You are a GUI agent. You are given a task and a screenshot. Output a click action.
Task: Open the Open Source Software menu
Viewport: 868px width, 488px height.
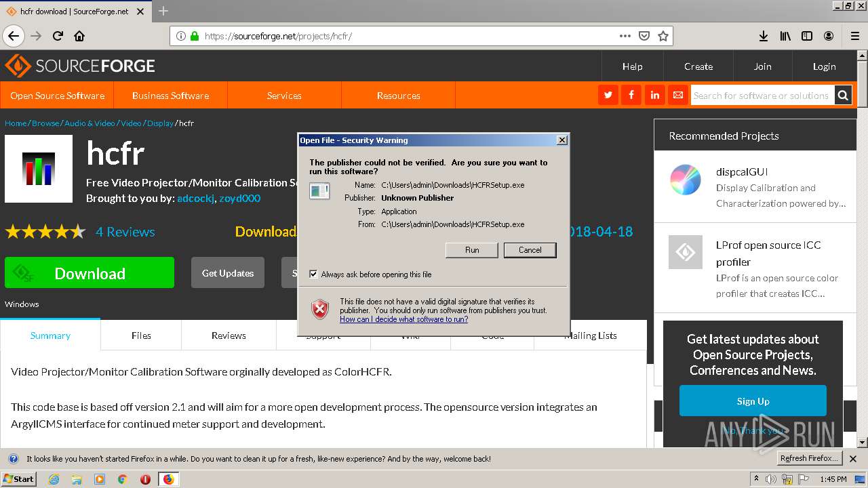(x=58, y=95)
